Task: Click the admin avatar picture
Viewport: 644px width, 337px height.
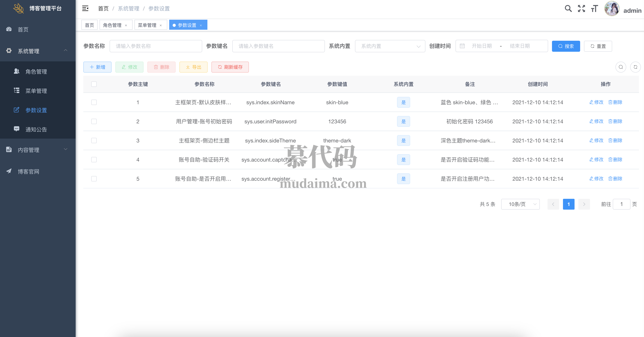Action: [x=612, y=9]
